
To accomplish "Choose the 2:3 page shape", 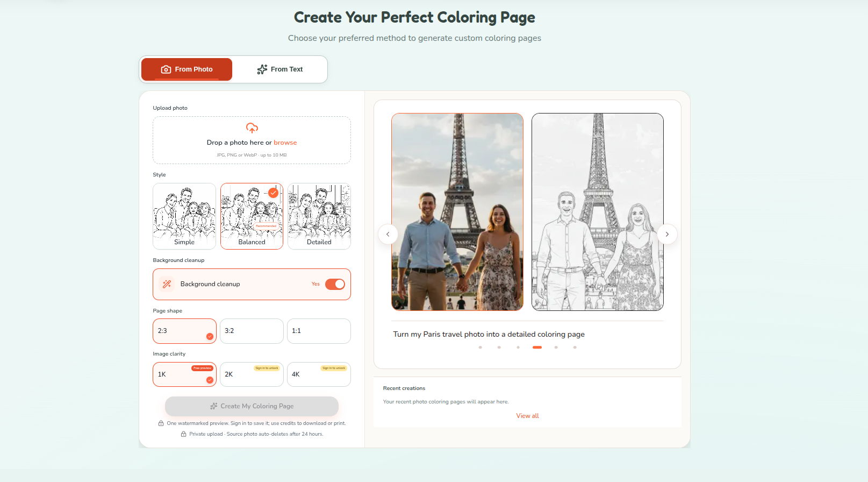I will 184,331.
